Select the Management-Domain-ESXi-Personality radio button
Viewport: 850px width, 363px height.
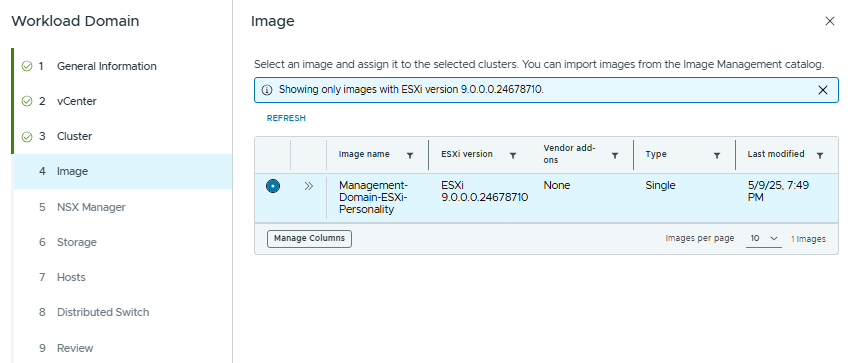(x=273, y=186)
